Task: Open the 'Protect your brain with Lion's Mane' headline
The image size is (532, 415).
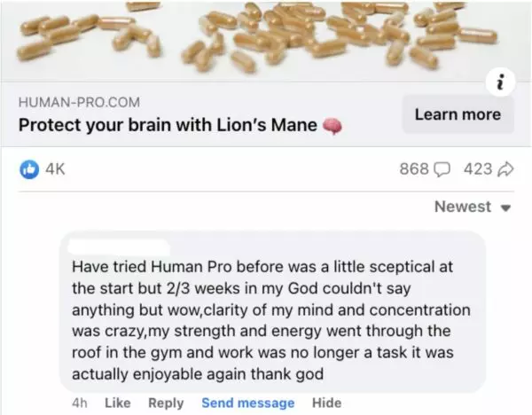Action: (168, 125)
